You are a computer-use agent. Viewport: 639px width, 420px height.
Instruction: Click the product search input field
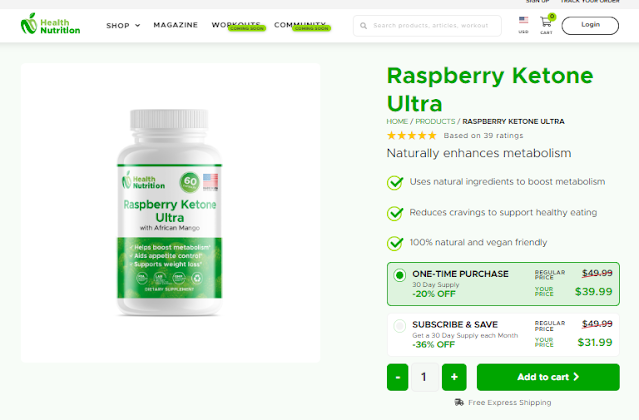427,26
